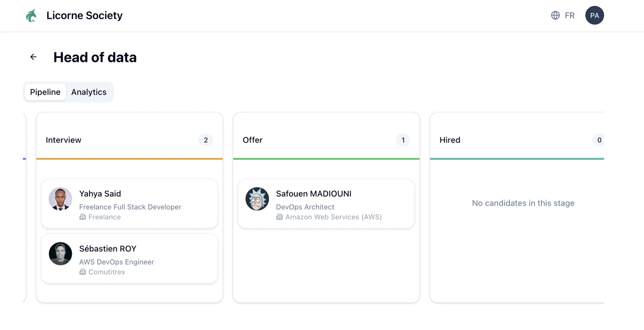The image size is (644, 330).
Task: Click Yahya Said's profile photo
Action: pyautogui.click(x=60, y=199)
